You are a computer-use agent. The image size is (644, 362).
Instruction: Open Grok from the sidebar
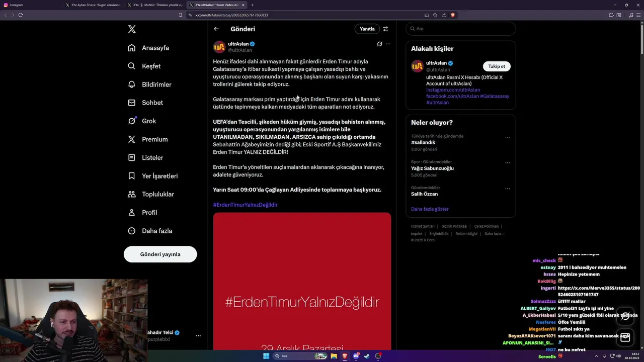pyautogui.click(x=142, y=121)
